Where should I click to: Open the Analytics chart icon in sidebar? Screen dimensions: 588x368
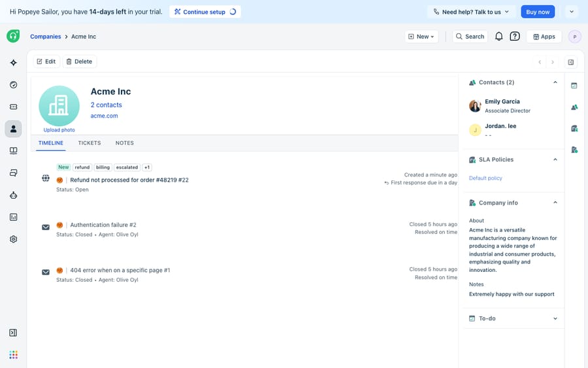pyautogui.click(x=14, y=217)
